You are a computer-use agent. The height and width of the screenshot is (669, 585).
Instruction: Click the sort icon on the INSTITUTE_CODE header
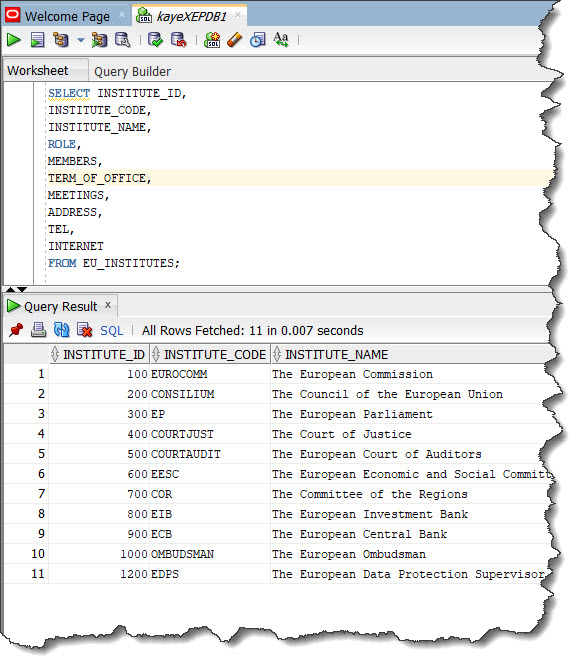[x=156, y=354]
